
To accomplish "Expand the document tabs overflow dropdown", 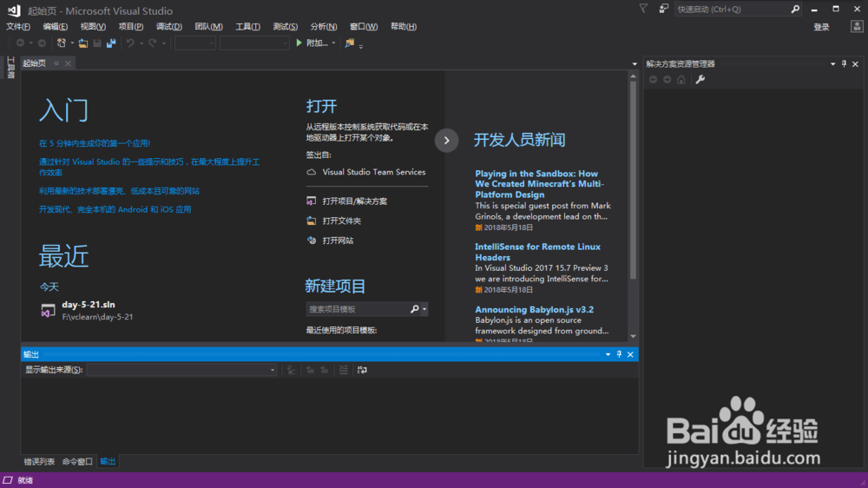I will pos(635,64).
